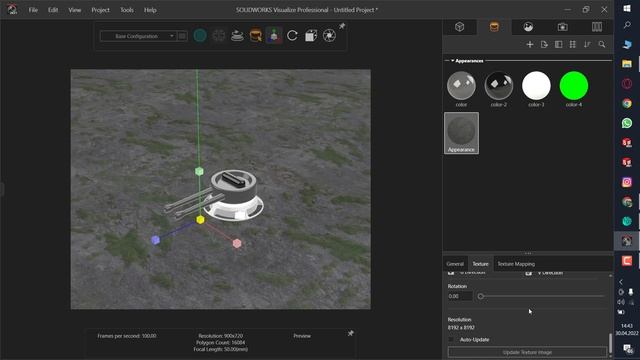Click the Update Texture Image button

pos(527,352)
